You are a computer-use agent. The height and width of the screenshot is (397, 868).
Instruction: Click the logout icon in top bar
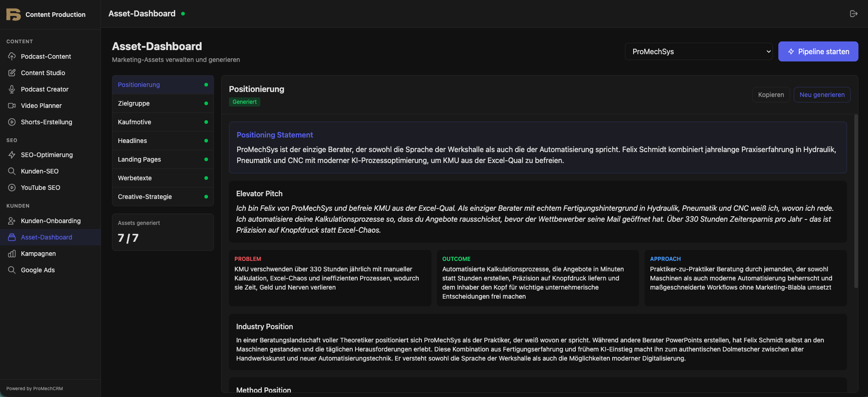853,14
